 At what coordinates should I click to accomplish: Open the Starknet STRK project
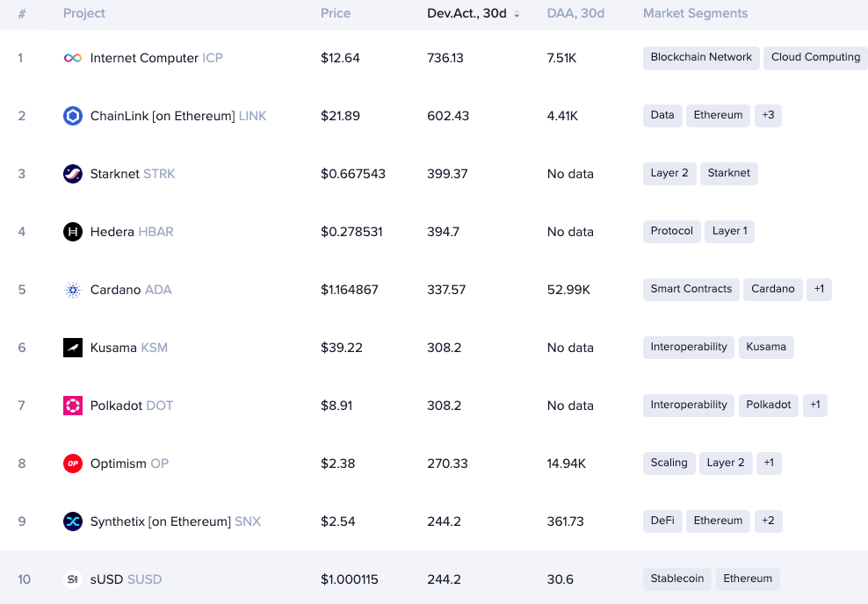[x=133, y=174]
